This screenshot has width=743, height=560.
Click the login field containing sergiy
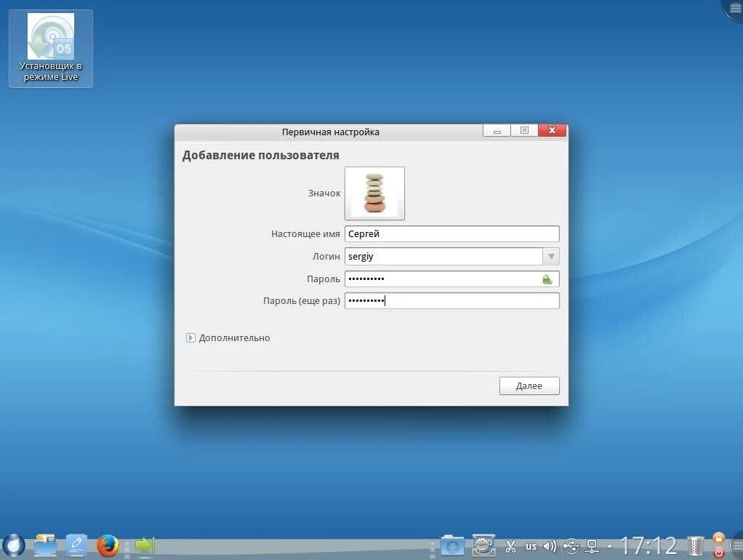(x=443, y=257)
